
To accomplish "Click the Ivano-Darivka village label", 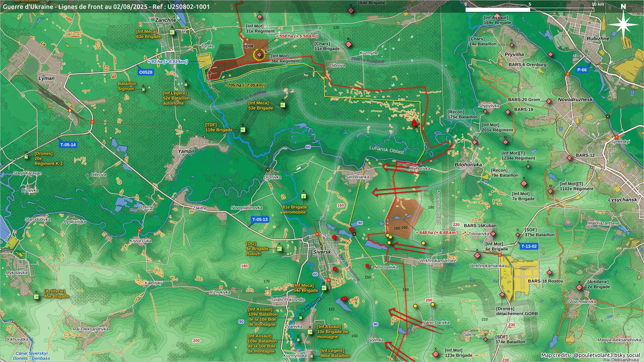I will click(436, 323).
